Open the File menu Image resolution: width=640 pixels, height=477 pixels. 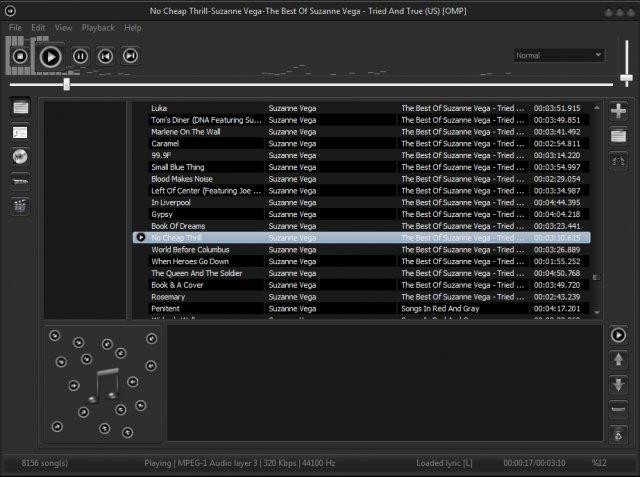[x=16, y=28]
